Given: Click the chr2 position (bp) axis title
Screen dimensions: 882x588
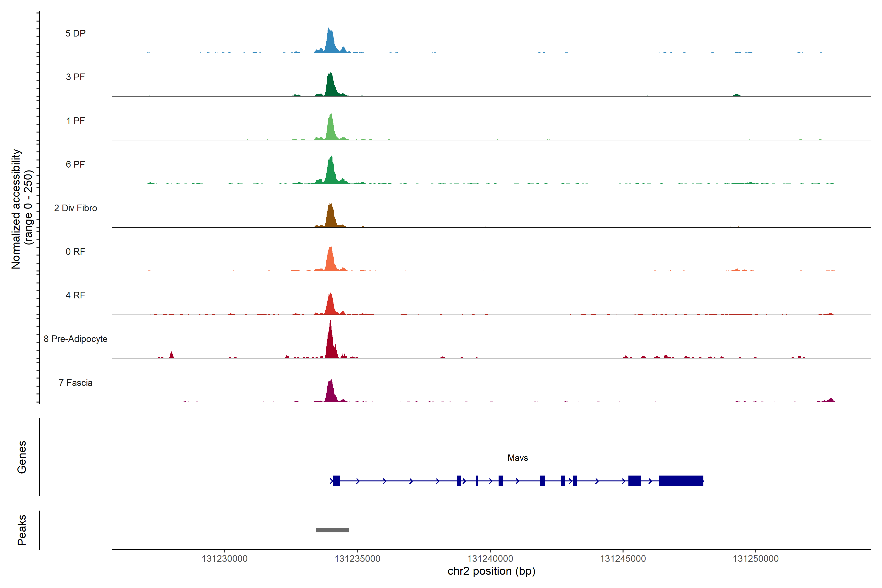Looking at the screenshot, I should click(x=491, y=571).
